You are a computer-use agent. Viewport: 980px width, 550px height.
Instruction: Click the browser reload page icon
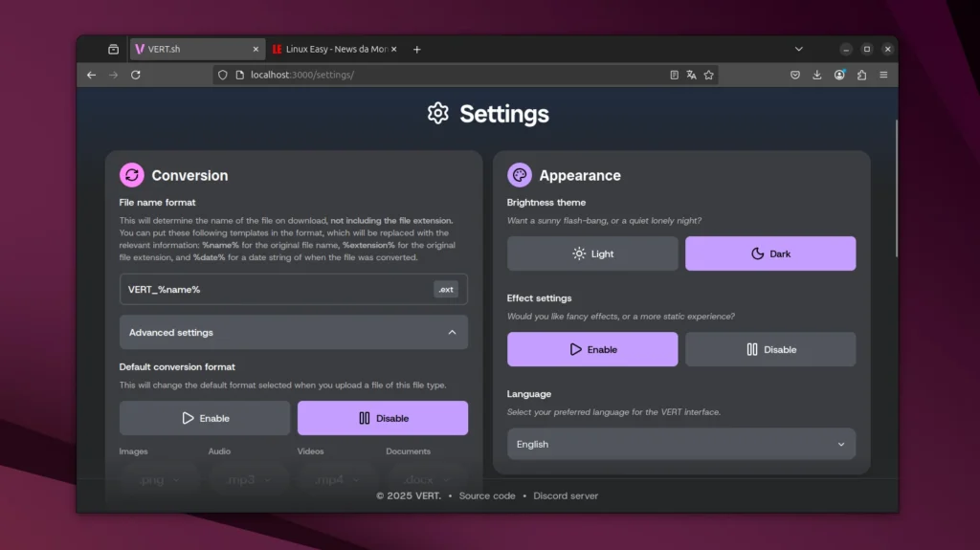[x=136, y=75]
